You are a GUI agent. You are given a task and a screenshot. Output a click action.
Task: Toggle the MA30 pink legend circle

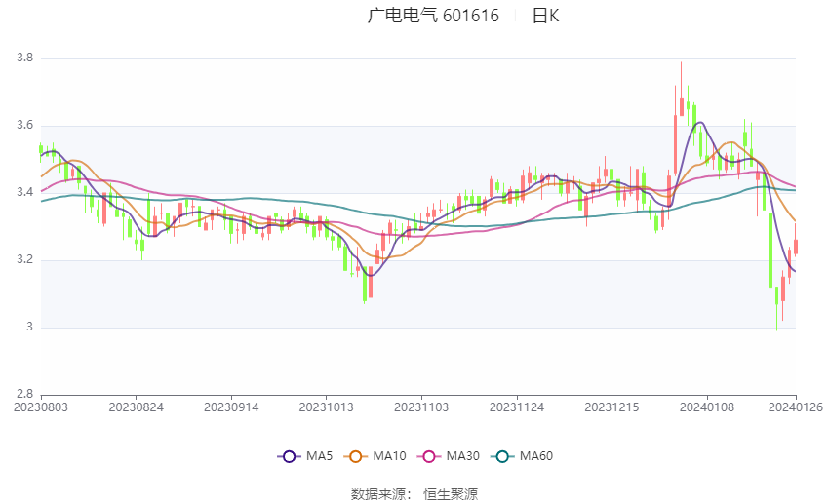[x=429, y=456]
